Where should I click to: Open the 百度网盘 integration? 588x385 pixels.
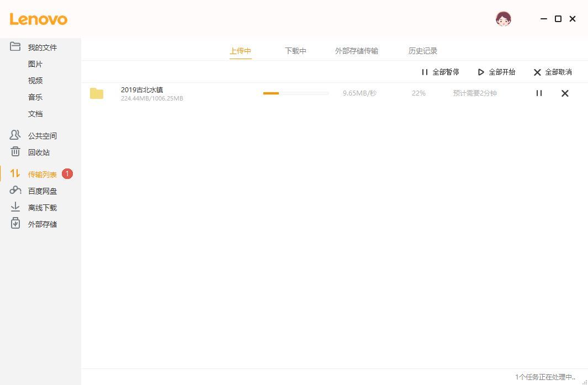[43, 191]
